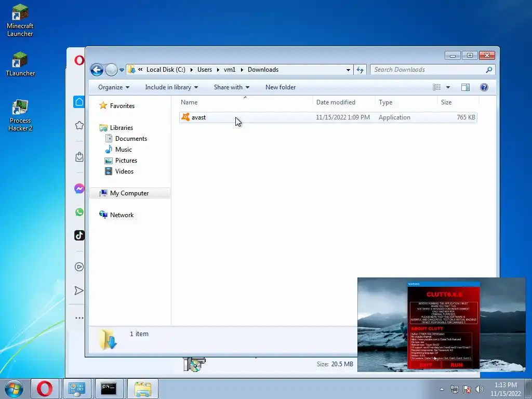Show hidden system tray icons
Image resolution: width=532 pixels, height=399 pixels.
[442, 389]
